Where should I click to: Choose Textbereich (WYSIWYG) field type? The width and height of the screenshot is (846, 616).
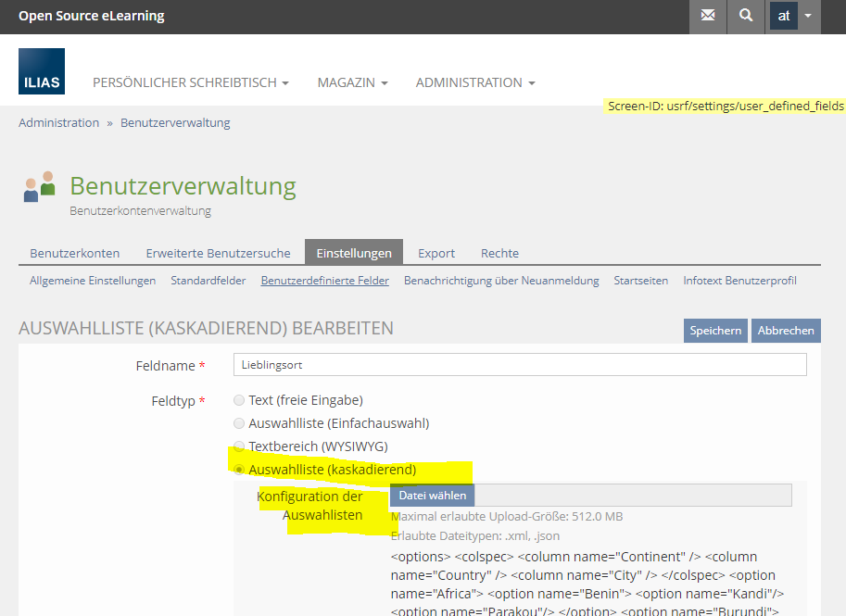[x=240, y=446]
